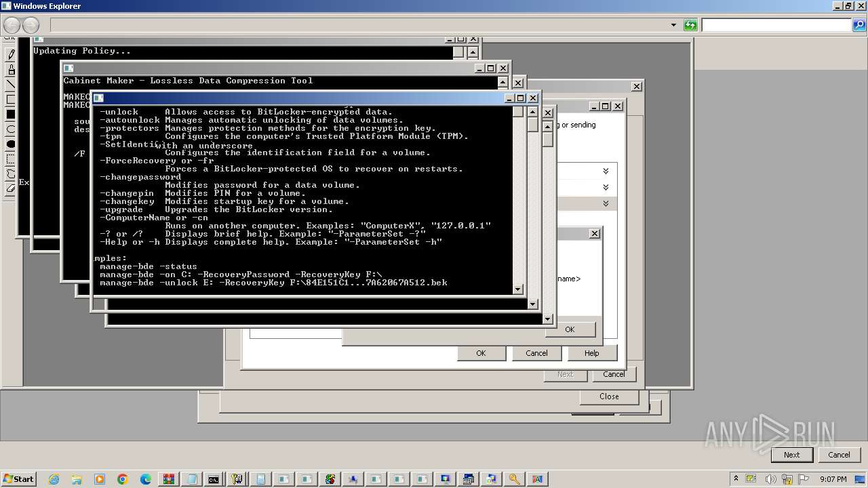Viewport: 868px width, 488px height.
Task: Switch to the cmd console taskbar button
Action: (x=214, y=479)
